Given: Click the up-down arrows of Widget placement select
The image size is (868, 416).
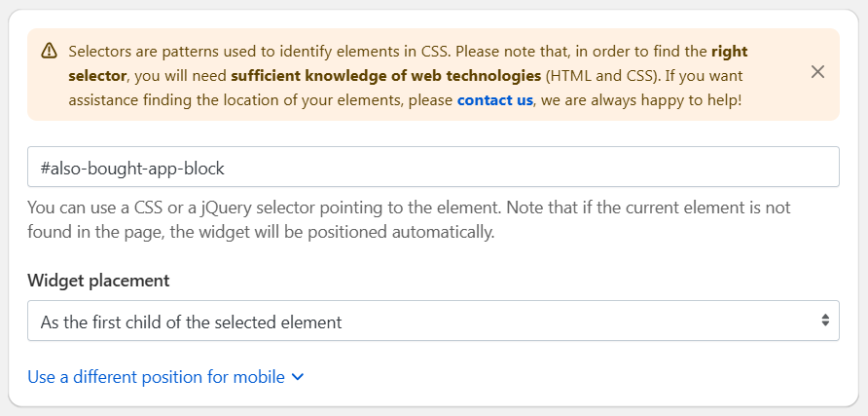Looking at the screenshot, I should tap(825, 321).
